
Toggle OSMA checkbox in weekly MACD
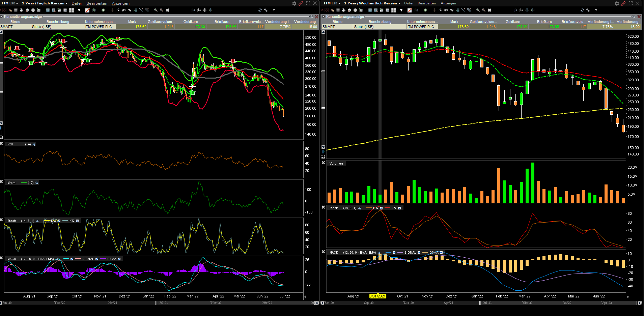(x=441, y=253)
